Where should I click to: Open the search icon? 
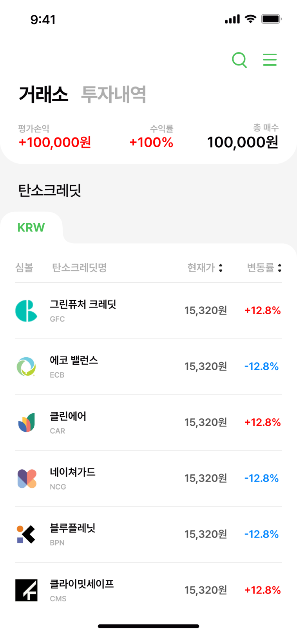(x=239, y=60)
